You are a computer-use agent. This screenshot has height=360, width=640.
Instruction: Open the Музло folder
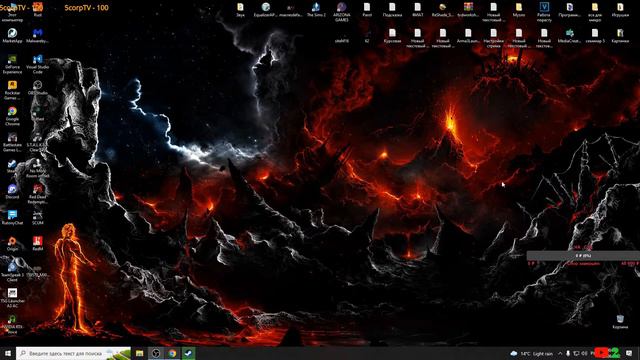pyautogui.click(x=518, y=9)
